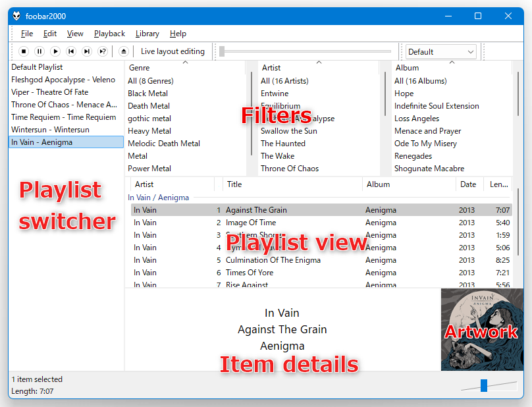Click the Pause button in toolbar
The image size is (532, 407).
click(40, 51)
